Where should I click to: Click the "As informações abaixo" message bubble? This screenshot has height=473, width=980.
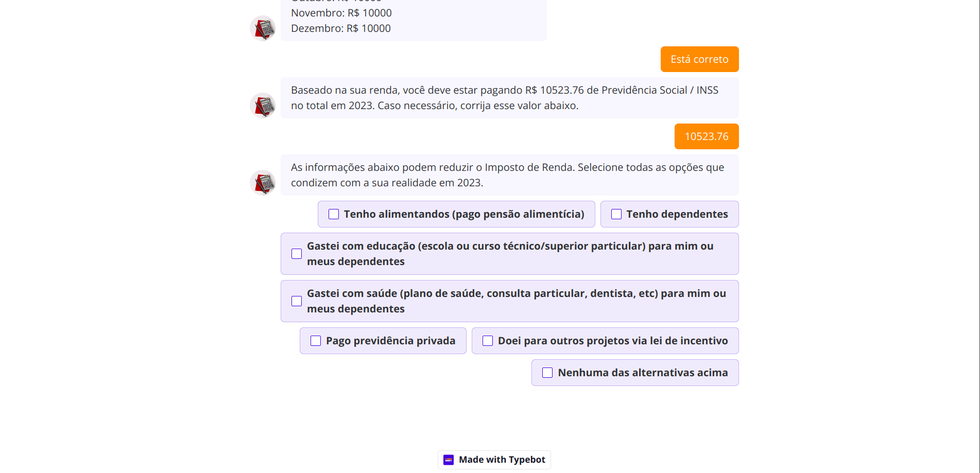(x=507, y=175)
